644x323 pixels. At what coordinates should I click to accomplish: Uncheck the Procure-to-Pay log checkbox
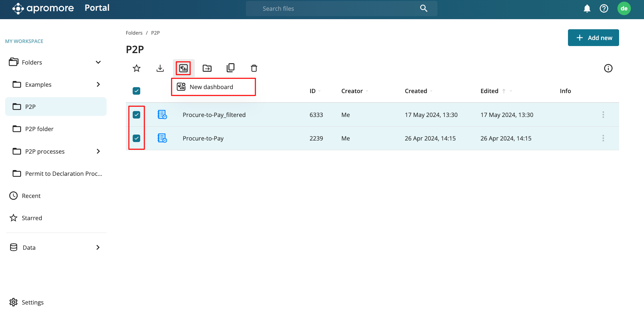pyautogui.click(x=136, y=138)
